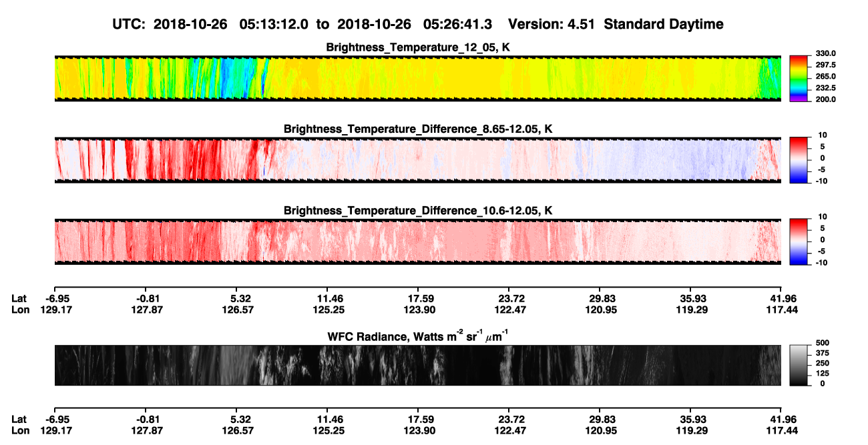
Task: Click the '330.0' colorbar tick label
Action: [826, 53]
